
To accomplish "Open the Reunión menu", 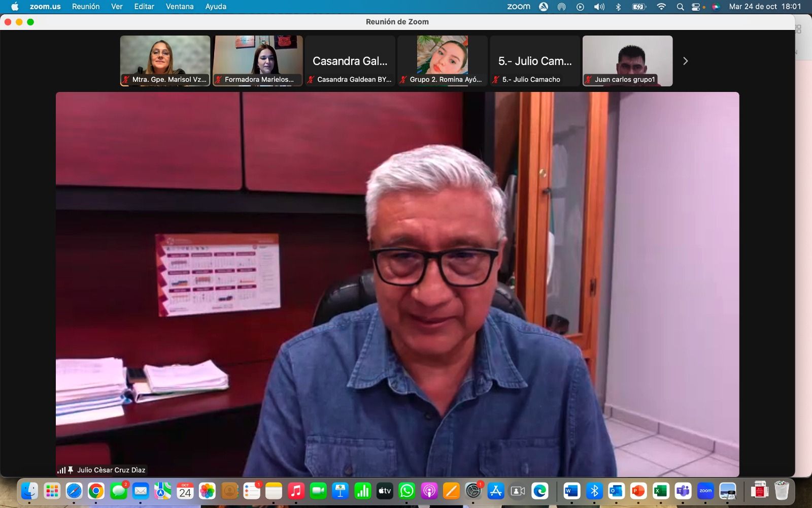I will tap(85, 7).
